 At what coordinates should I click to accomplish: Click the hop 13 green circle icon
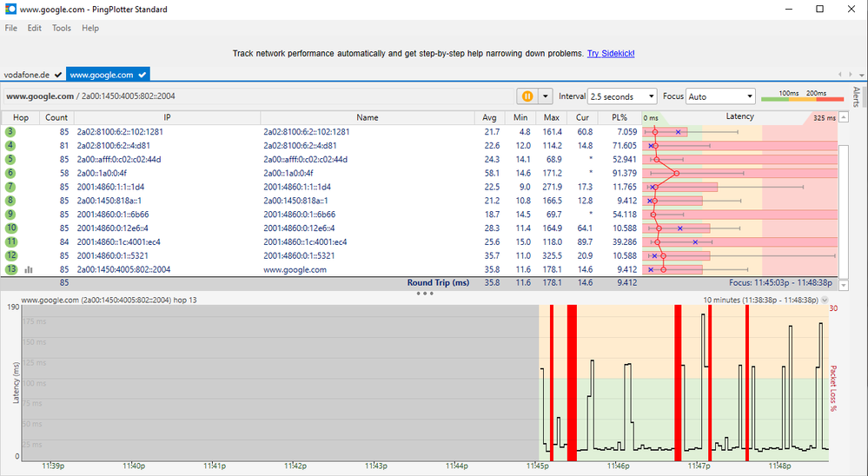pyautogui.click(x=11, y=269)
